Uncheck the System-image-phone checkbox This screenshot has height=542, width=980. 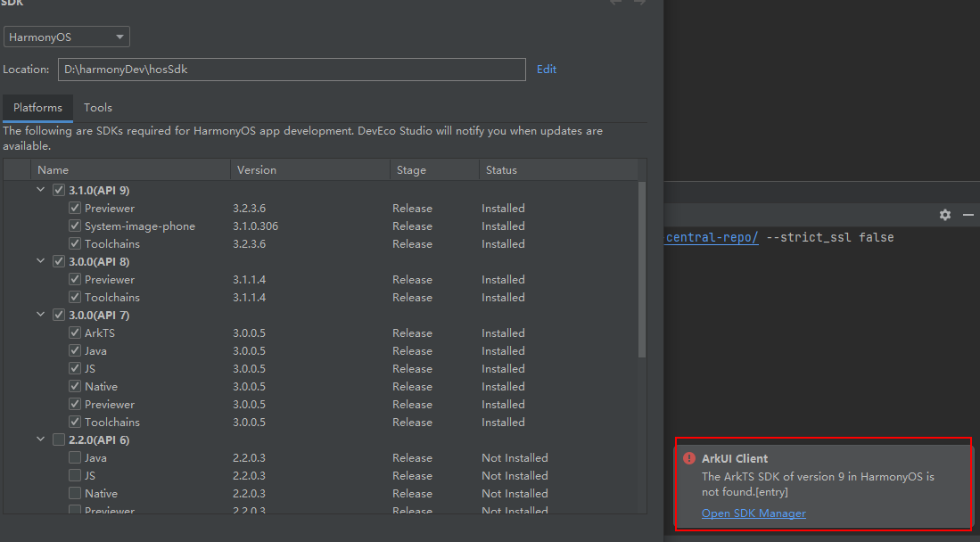pyautogui.click(x=75, y=226)
